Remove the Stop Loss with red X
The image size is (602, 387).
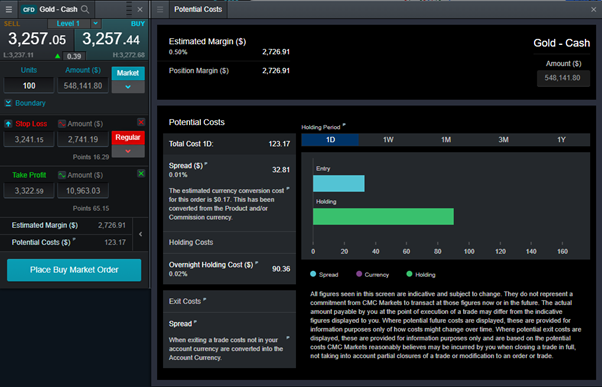(x=141, y=122)
